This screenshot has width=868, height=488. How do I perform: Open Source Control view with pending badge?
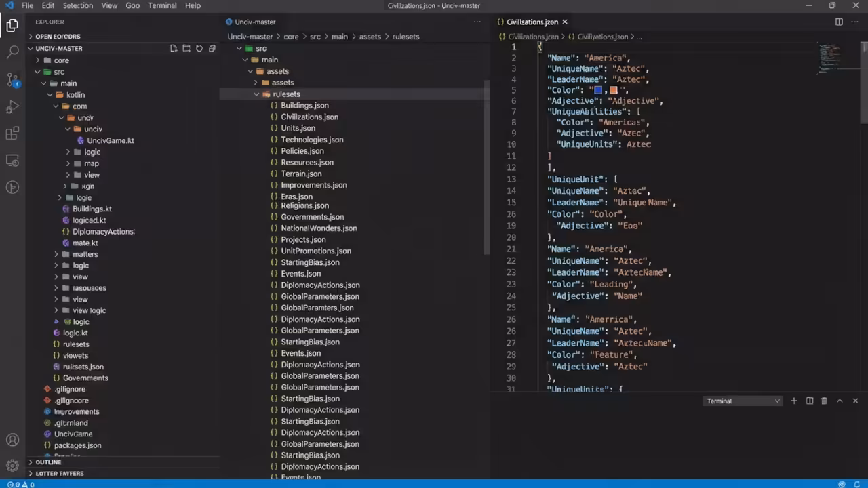point(12,79)
